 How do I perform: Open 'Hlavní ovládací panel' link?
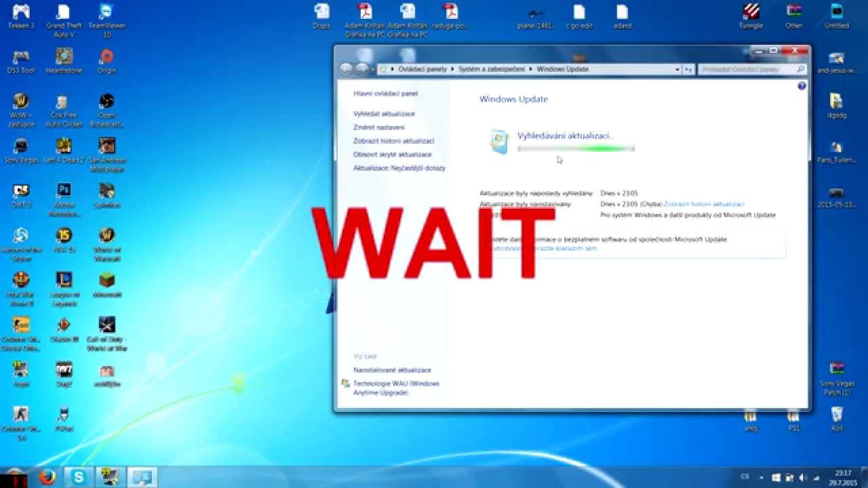pyautogui.click(x=386, y=94)
